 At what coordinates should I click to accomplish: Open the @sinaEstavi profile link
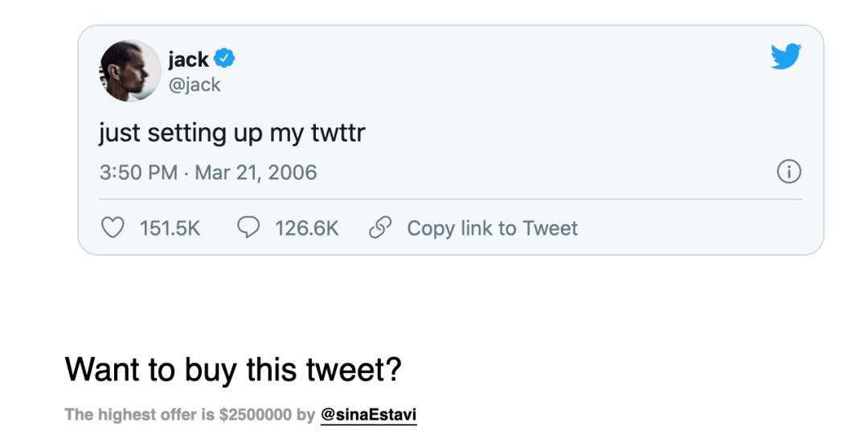368,415
